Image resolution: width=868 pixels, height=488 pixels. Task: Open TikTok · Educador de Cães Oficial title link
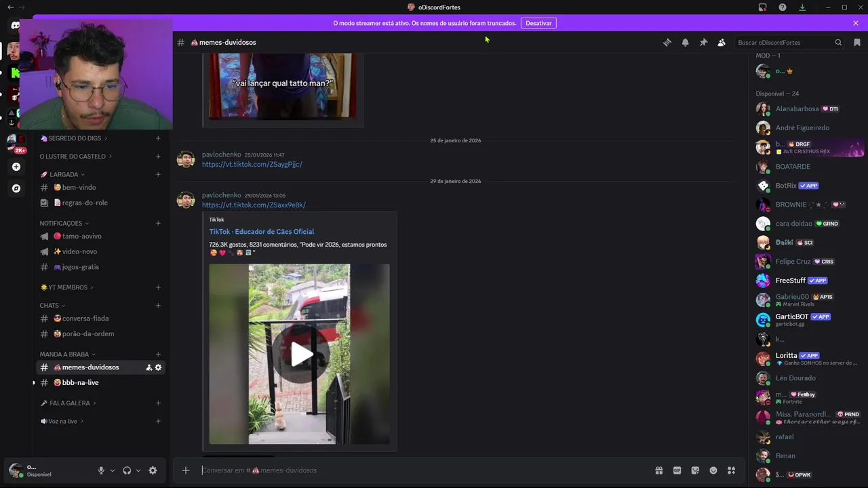pos(262,232)
